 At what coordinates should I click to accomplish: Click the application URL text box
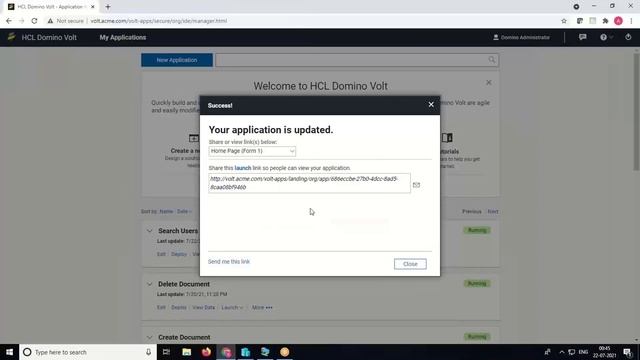point(309,183)
